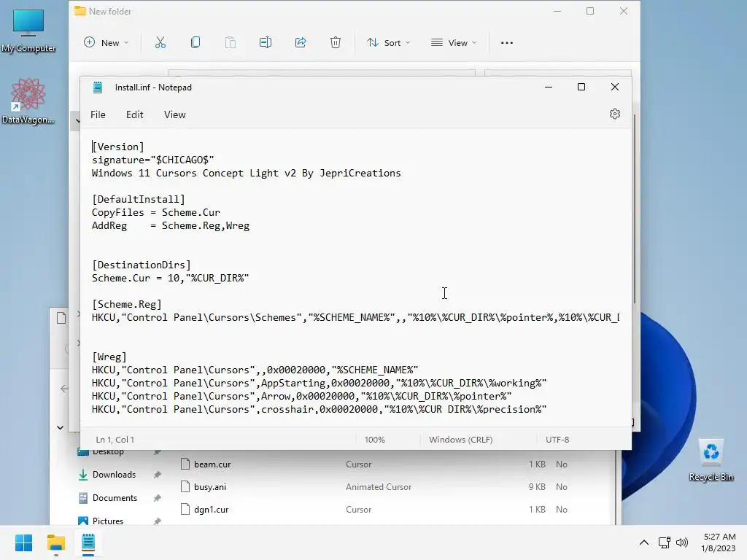Click File Explorer icon in the taskbar
The width and height of the screenshot is (747, 560).
point(55,542)
